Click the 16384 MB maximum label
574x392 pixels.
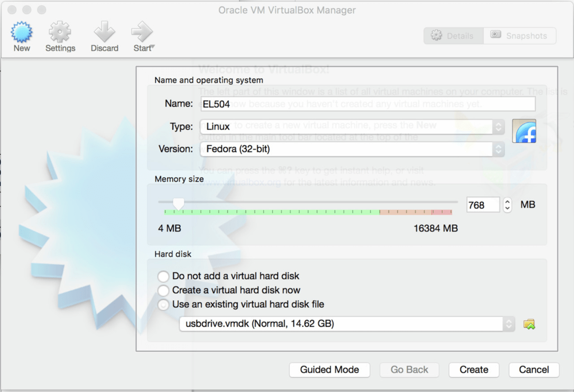[436, 229]
